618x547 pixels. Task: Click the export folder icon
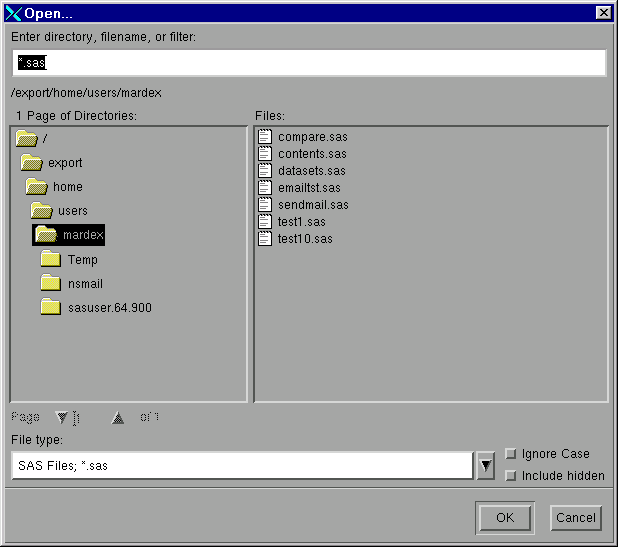click(32, 162)
